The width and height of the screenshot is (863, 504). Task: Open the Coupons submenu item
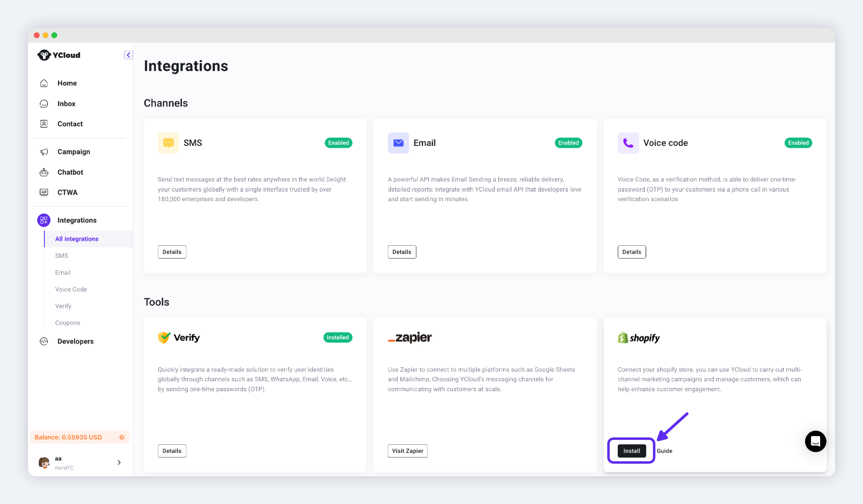67,323
